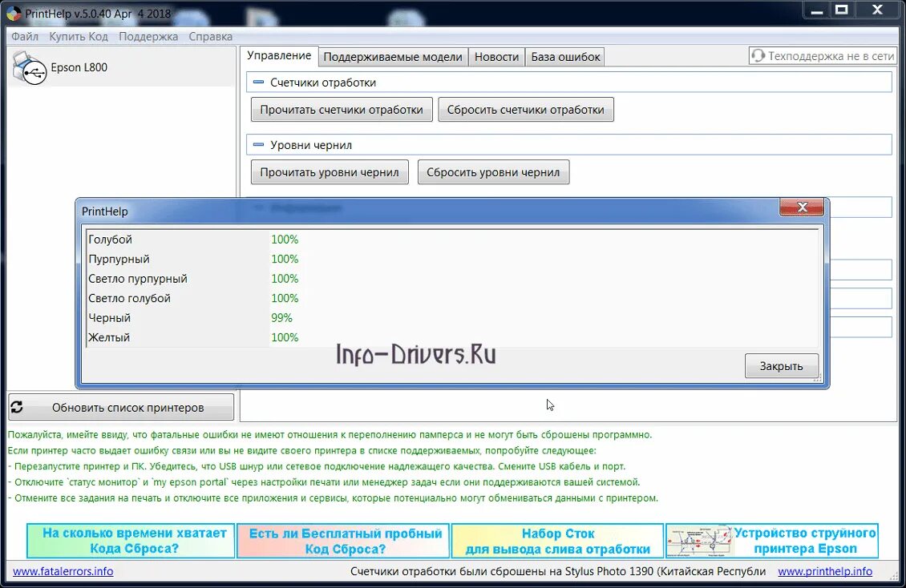Screen dimensions: 906x588
Task: Maximize the PrintHelp main window
Action: point(841,10)
